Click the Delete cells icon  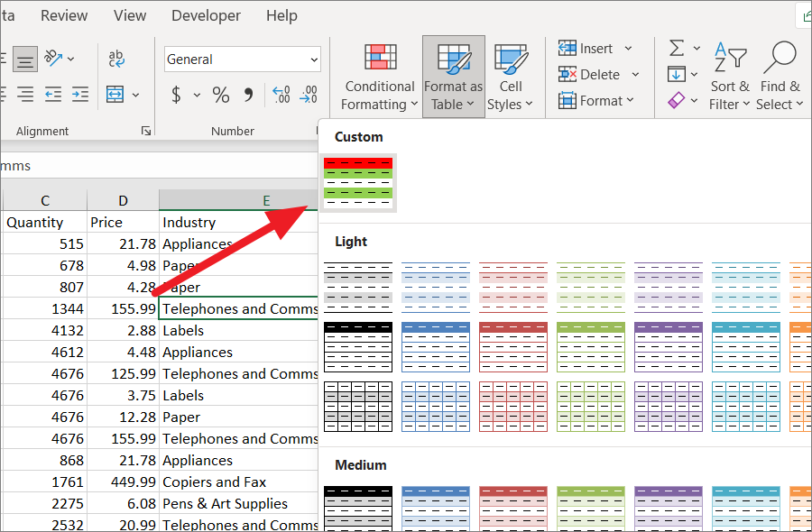[567, 75]
